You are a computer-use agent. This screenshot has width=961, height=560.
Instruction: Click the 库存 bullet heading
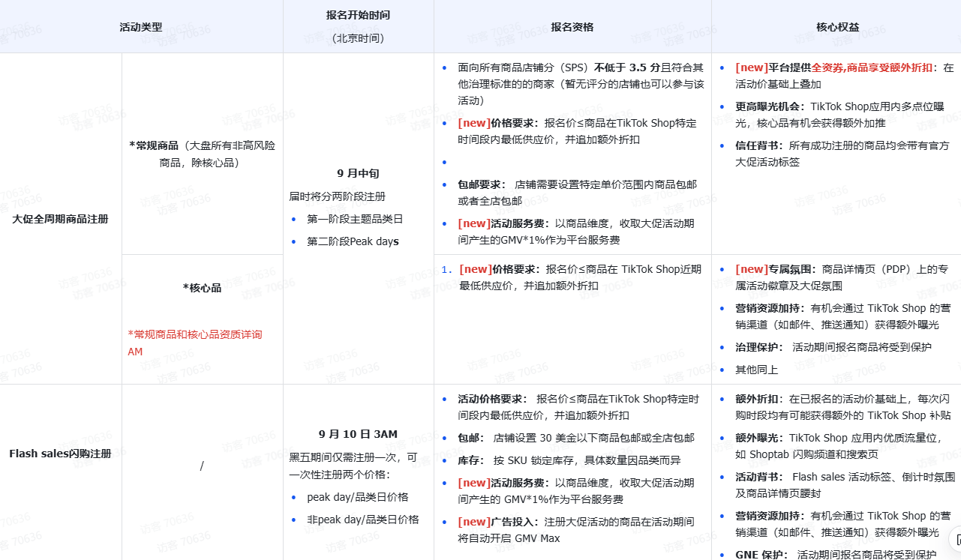[471, 460]
